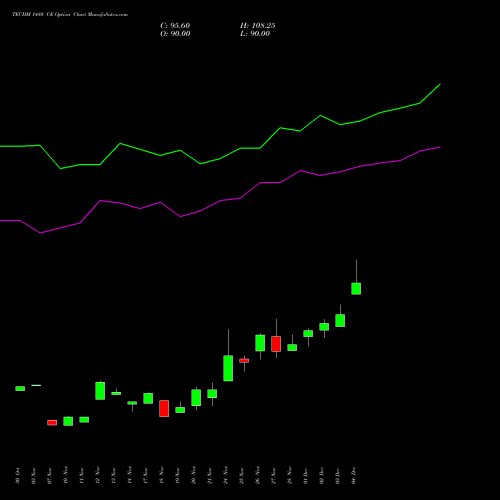Click the '17 Nov' date label

[146, 476]
